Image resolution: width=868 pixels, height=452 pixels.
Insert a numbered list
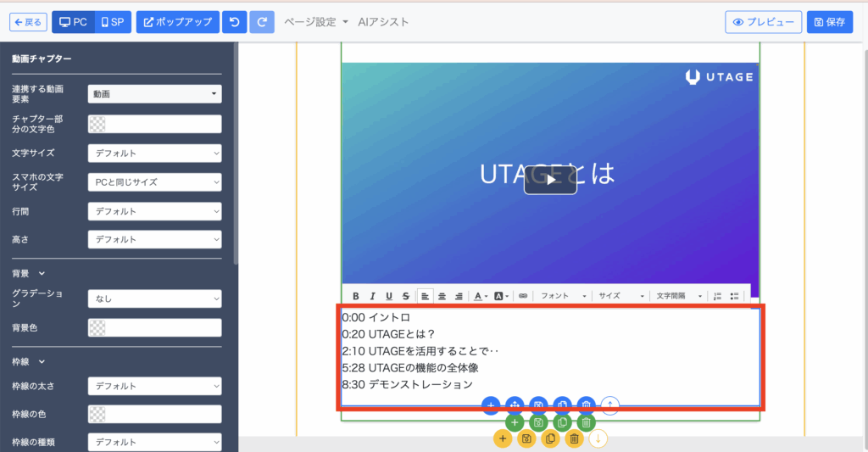coord(717,296)
